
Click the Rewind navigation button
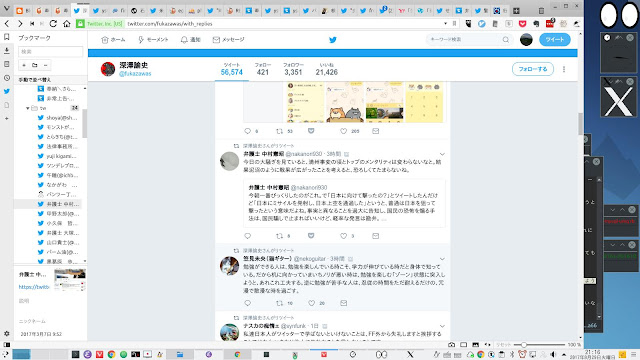[x=32, y=24]
